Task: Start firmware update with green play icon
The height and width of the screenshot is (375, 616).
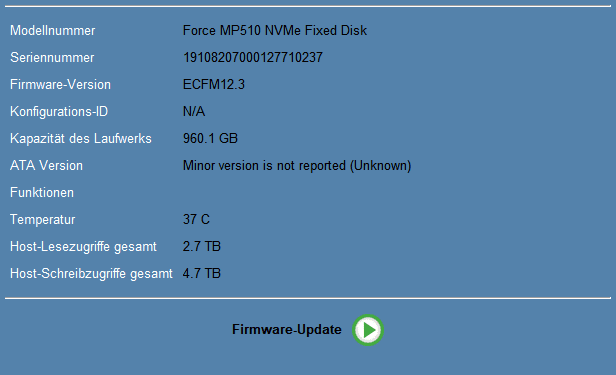Action: 368,330
